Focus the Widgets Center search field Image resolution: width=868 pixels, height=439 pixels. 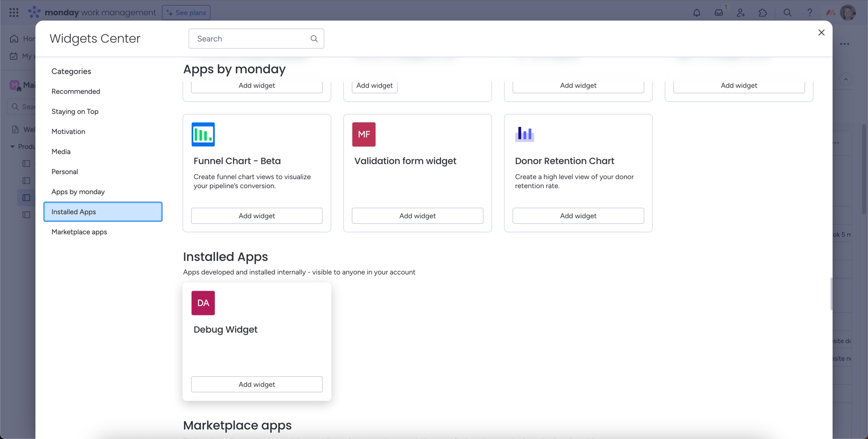[x=256, y=39]
